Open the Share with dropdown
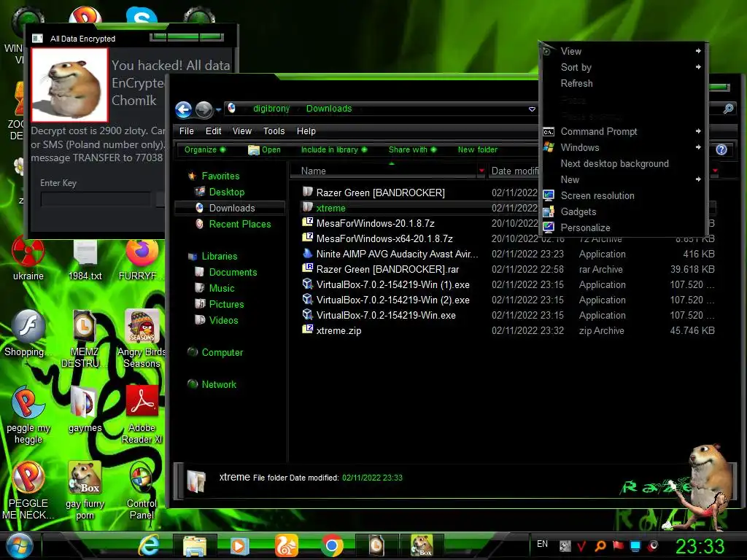This screenshot has height=560, width=747. [412, 149]
